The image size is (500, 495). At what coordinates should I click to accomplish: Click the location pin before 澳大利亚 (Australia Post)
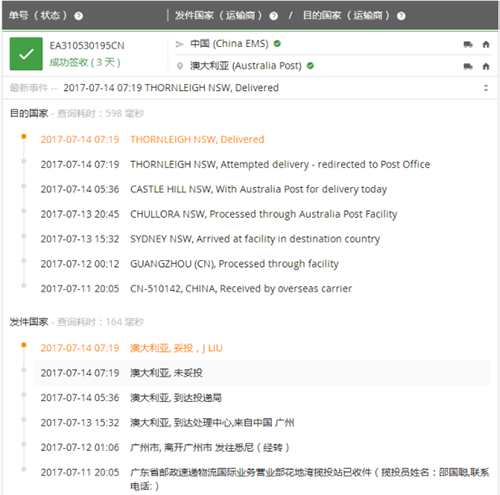click(180, 66)
